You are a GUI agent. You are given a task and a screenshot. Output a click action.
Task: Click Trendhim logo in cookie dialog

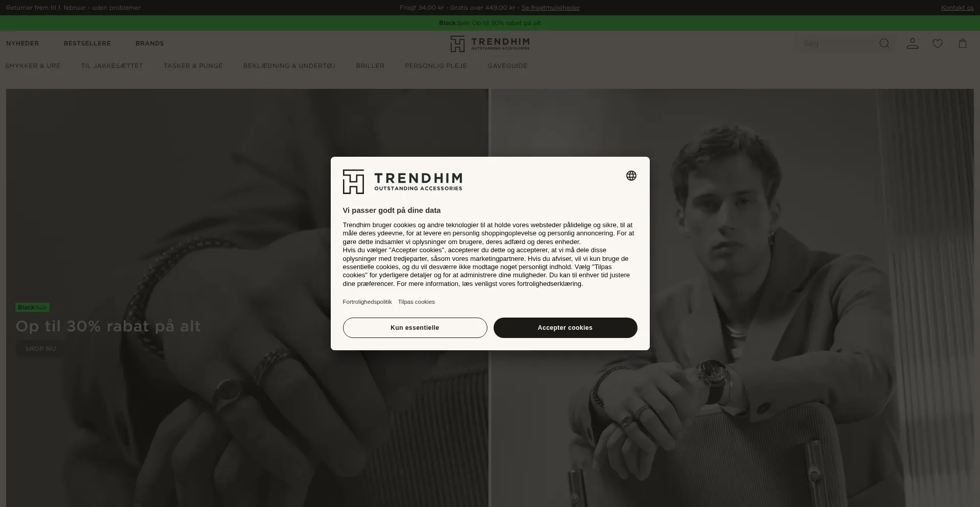coord(402,182)
